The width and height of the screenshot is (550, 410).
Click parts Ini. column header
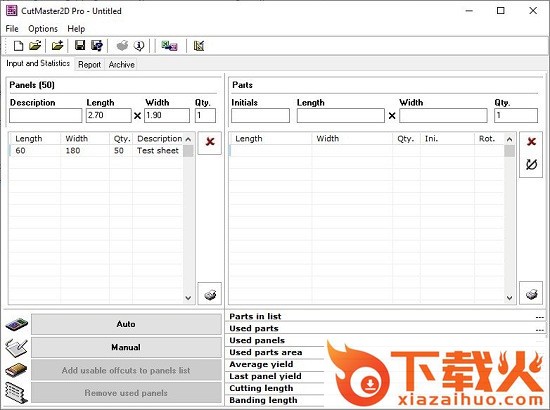point(447,139)
